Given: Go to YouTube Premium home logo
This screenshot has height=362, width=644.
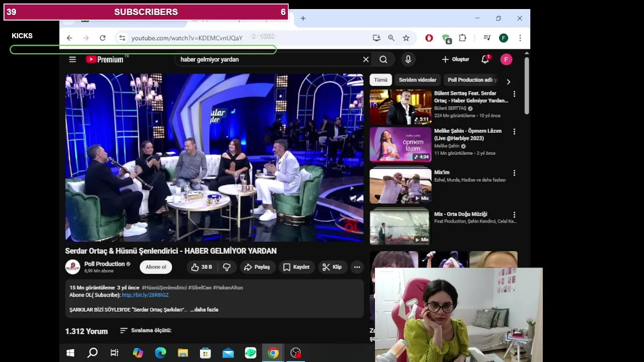Looking at the screenshot, I should 105,59.
